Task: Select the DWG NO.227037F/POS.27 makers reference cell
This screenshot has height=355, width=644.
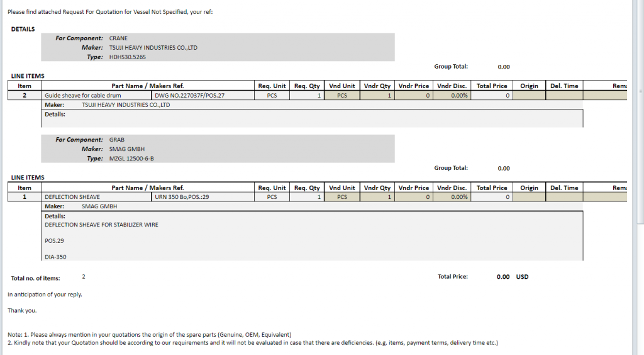Action: [x=189, y=96]
